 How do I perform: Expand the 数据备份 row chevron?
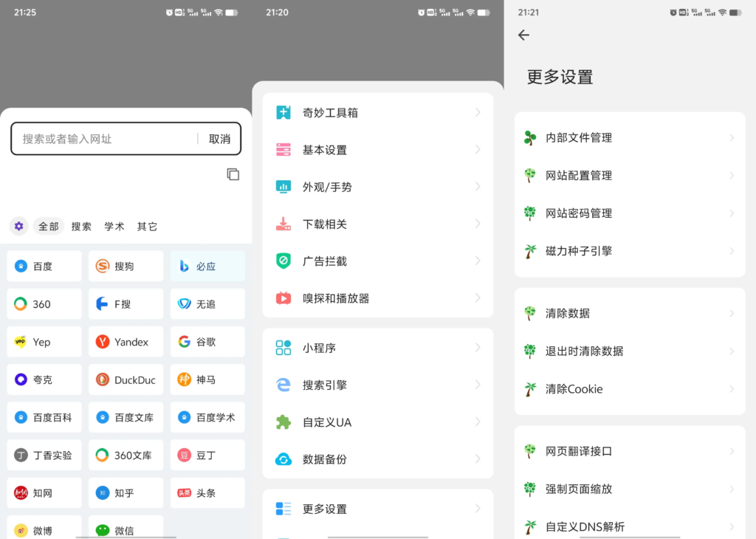coord(478,459)
